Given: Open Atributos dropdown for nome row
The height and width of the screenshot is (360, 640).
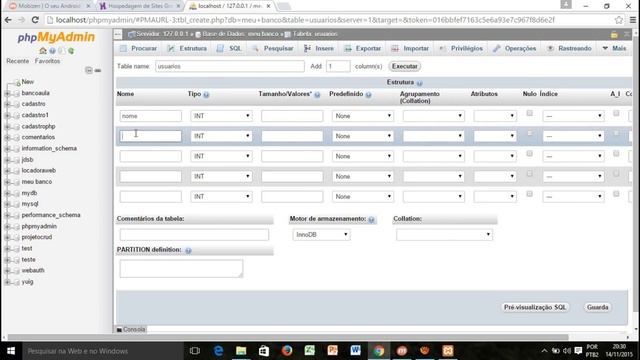Looking at the screenshot, I should (495, 116).
